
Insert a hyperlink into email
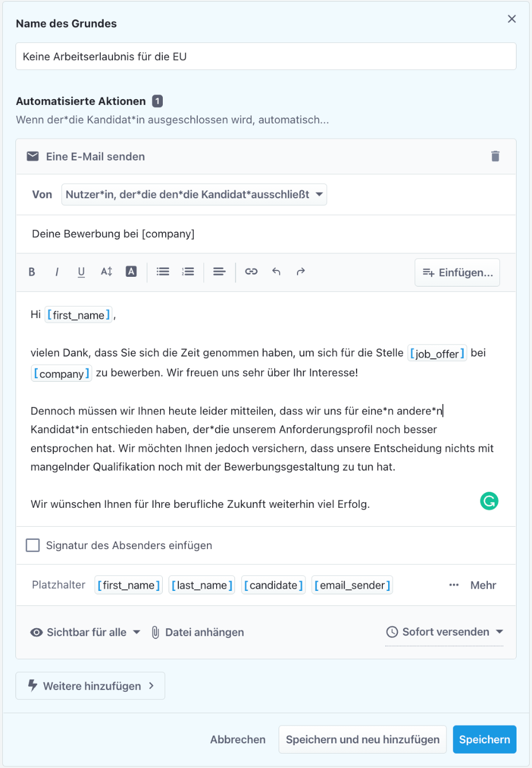pos(251,272)
